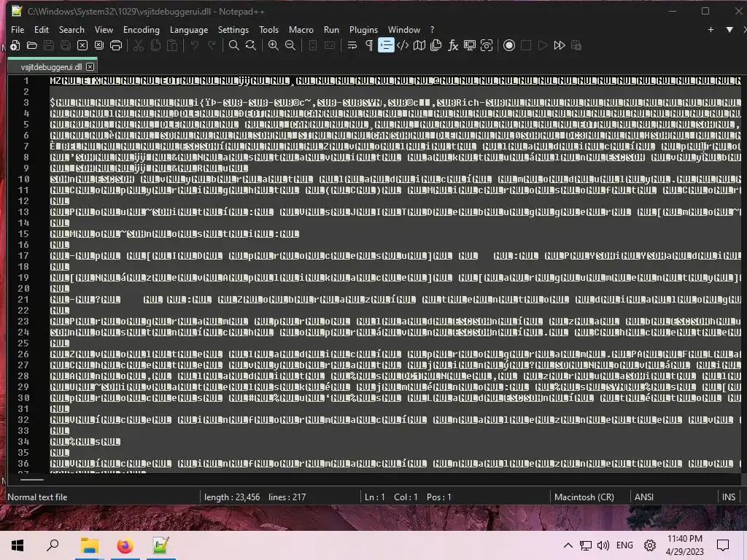This screenshot has height=560, width=747.
Task: Click the settings gear tray icon
Action: (650, 545)
